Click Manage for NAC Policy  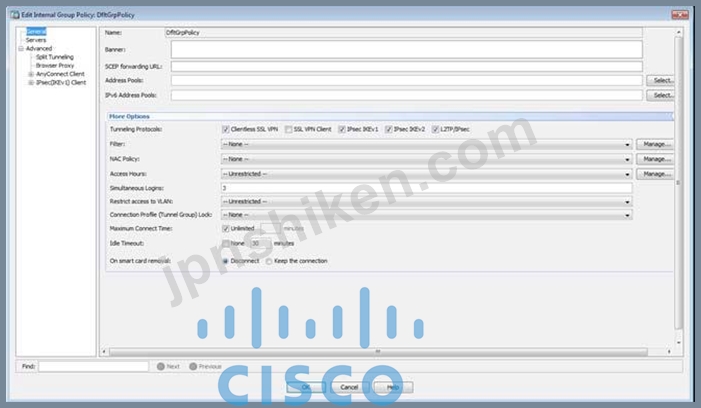pos(655,159)
